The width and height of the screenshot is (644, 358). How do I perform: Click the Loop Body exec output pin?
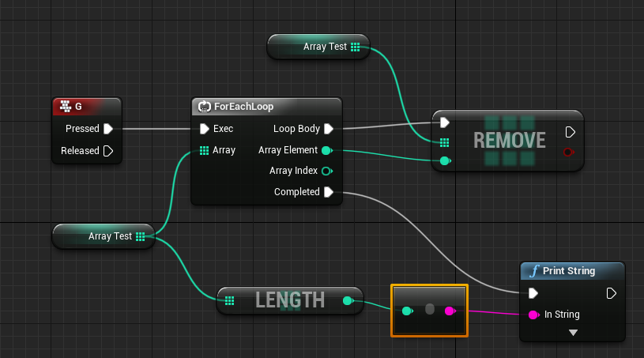point(329,129)
